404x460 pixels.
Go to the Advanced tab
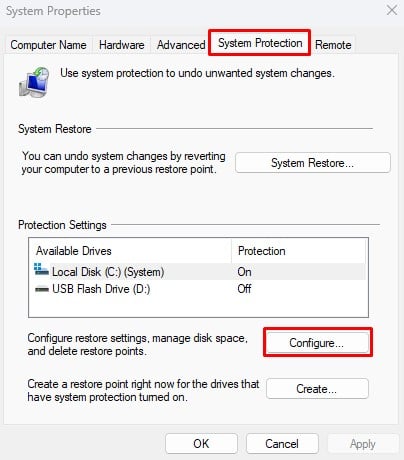181,45
